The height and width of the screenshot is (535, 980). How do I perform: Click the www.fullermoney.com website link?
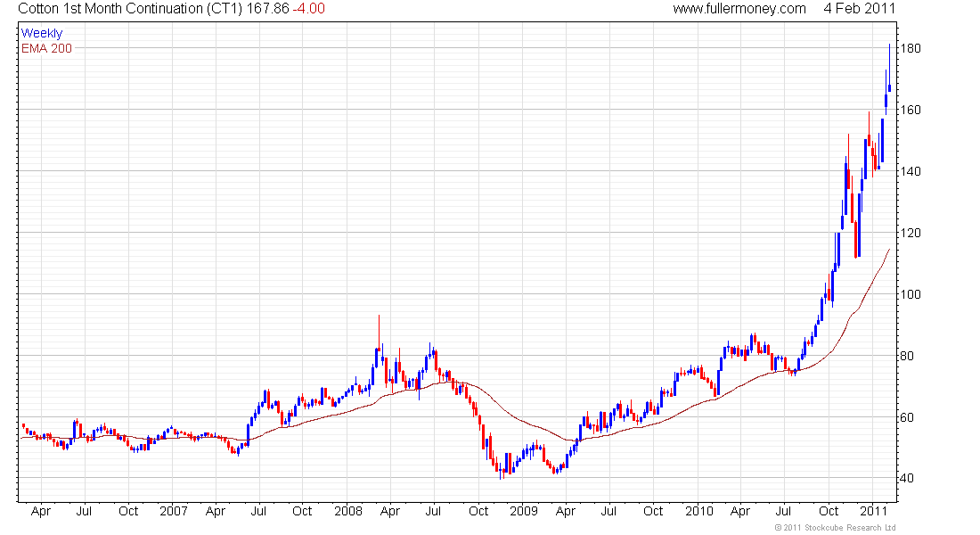[739, 9]
